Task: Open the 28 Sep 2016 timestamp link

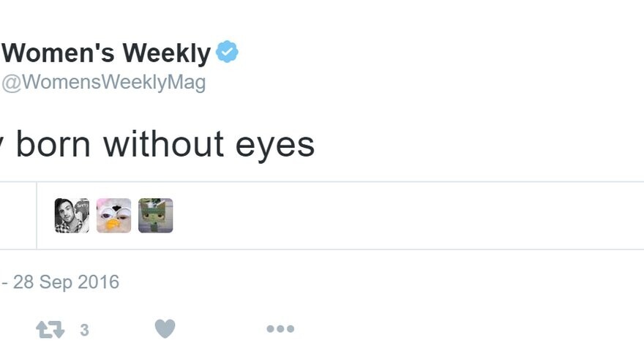Action: click(x=66, y=282)
